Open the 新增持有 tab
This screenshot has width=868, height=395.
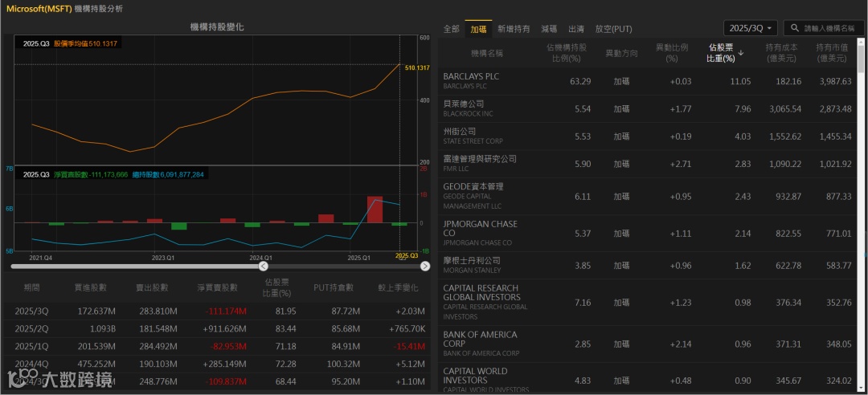click(x=513, y=29)
